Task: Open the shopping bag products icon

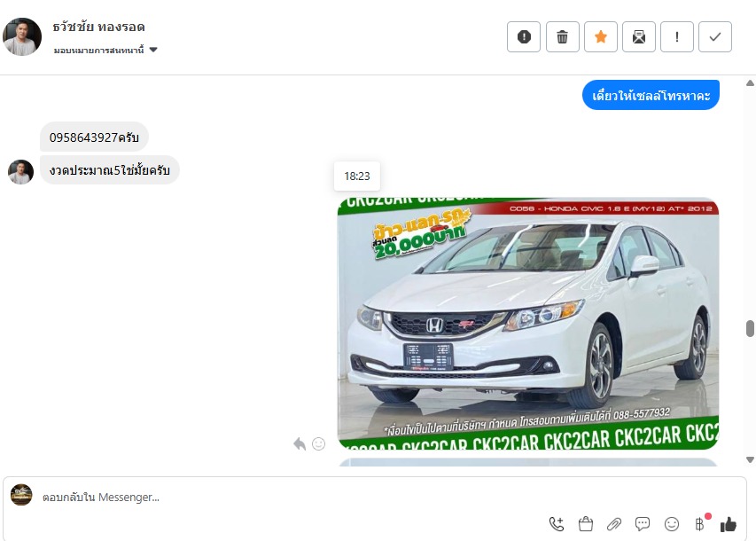Action: pos(585,524)
